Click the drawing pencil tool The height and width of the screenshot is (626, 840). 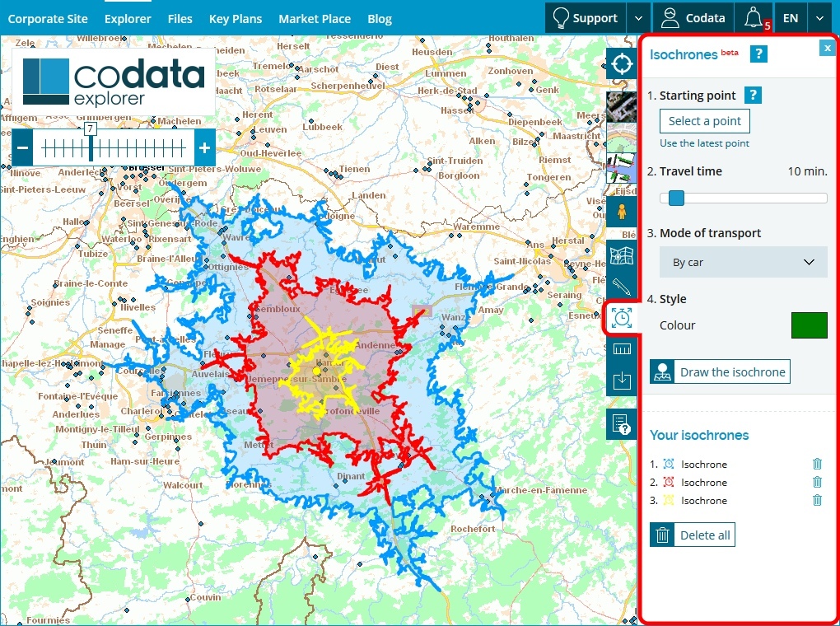click(622, 287)
